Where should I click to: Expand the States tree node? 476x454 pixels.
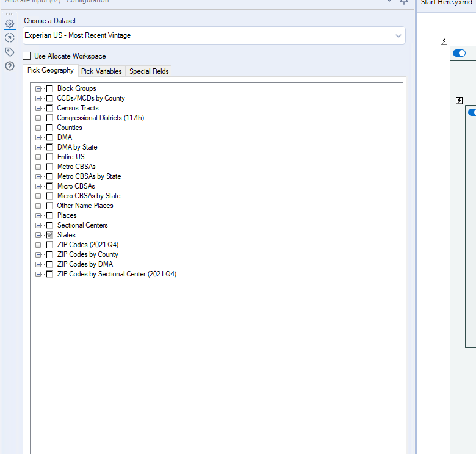point(38,235)
